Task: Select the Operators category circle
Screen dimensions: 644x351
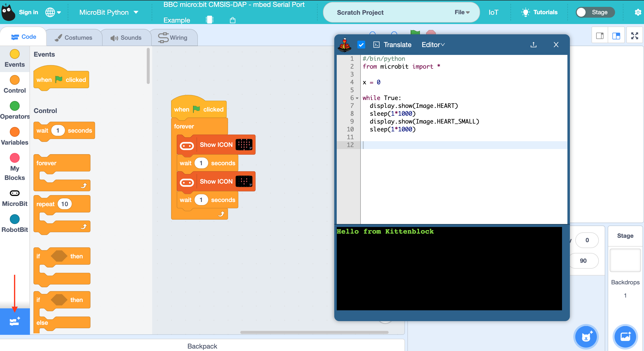Action: coord(14,106)
